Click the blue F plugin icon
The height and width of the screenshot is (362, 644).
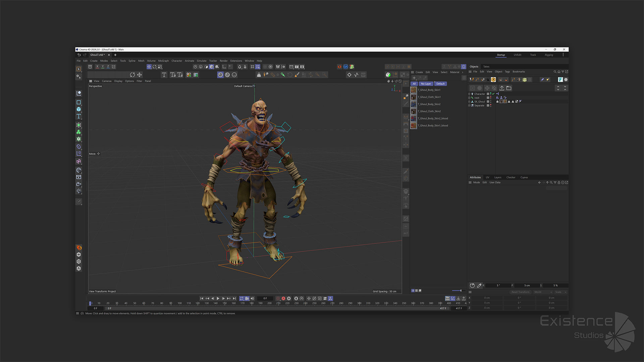point(560,79)
